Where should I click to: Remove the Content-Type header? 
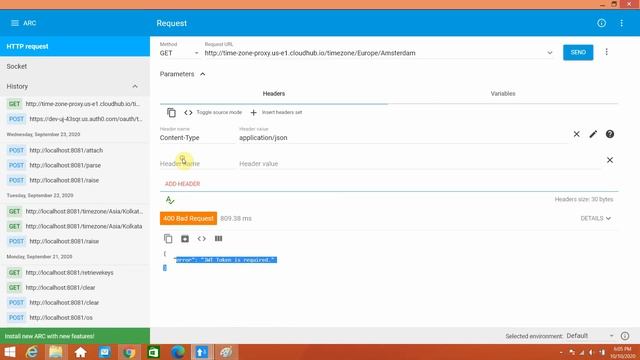[576, 134]
